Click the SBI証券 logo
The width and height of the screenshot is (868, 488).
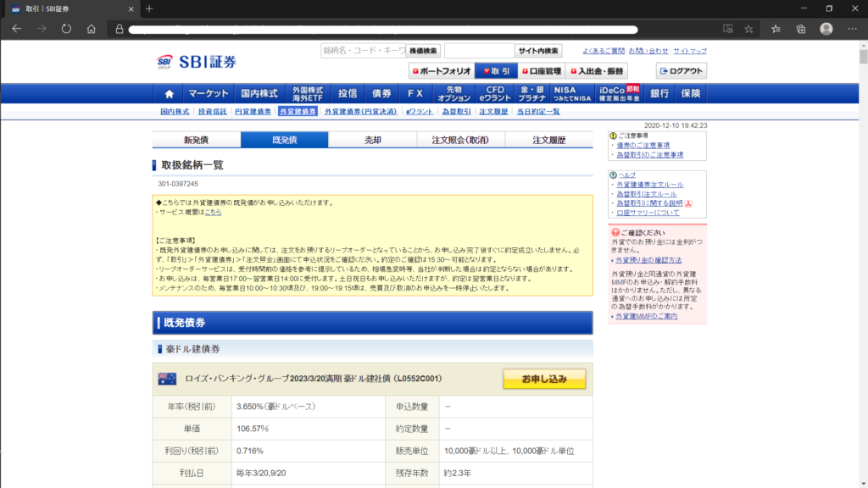point(198,62)
